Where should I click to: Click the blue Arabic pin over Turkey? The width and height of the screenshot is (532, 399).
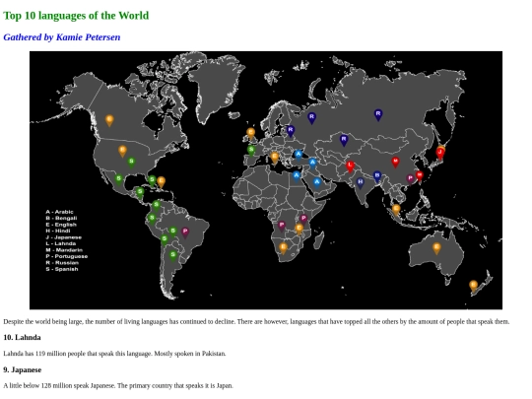(299, 156)
